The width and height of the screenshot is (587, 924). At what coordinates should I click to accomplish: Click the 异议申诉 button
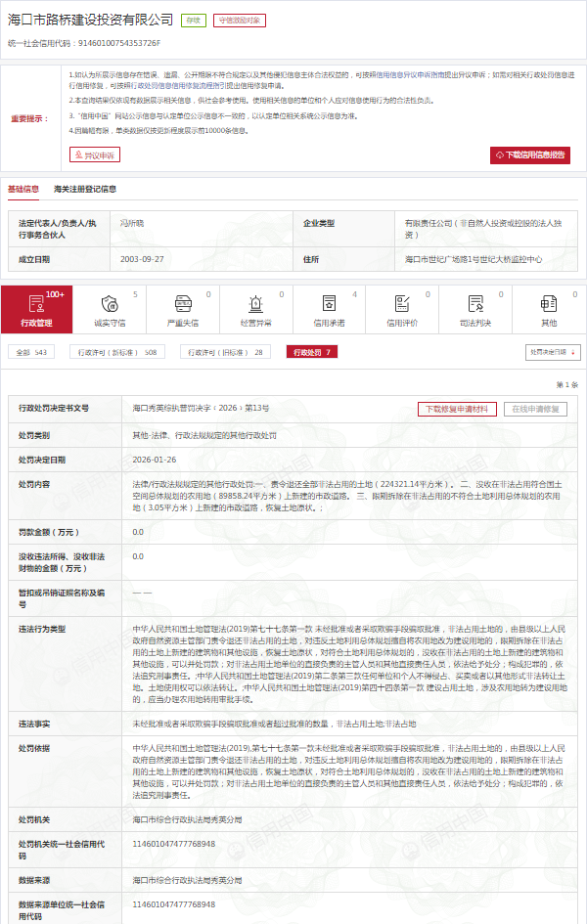click(94, 155)
